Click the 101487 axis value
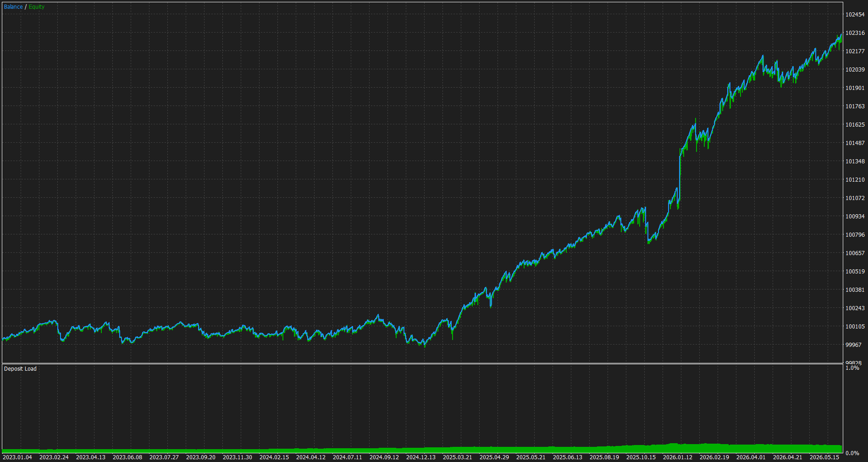 coord(855,143)
